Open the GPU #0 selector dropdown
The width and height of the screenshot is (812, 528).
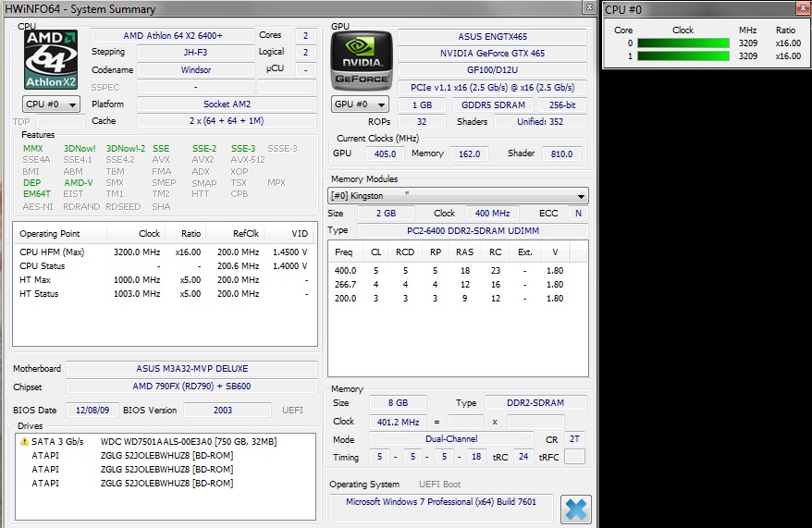click(x=360, y=104)
